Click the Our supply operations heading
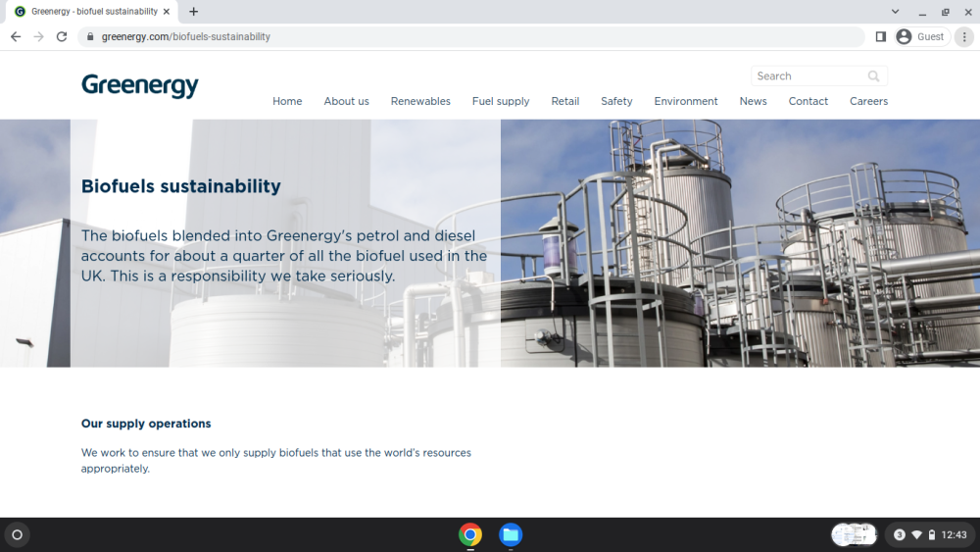 (x=146, y=424)
